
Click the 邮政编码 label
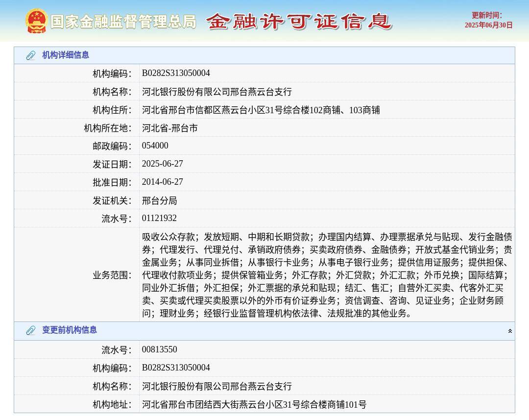point(112,146)
